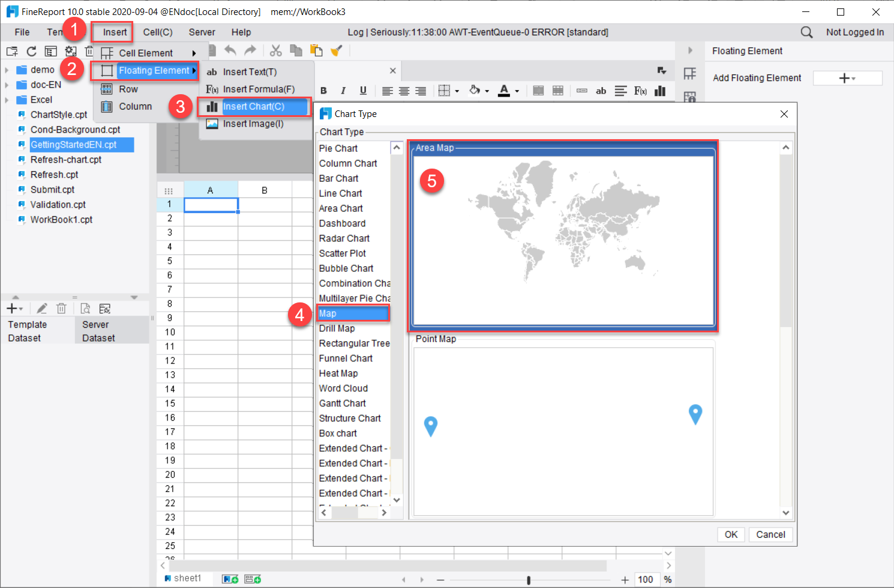This screenshot has height=588, width=894.
Task: Toggle bold text formatting
Action: click(323, 91)
